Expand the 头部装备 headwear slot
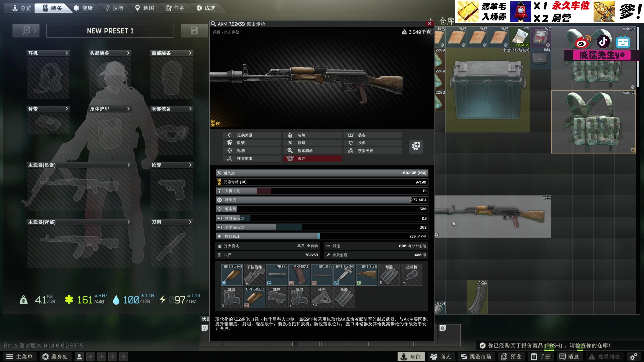 (110, 53)
